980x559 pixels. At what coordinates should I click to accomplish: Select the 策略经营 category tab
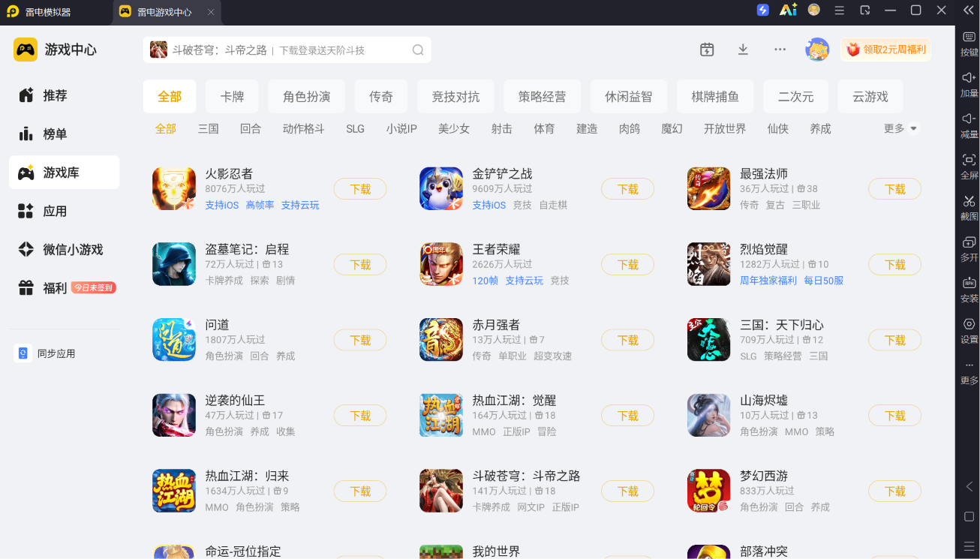click(x=542, y=96)
